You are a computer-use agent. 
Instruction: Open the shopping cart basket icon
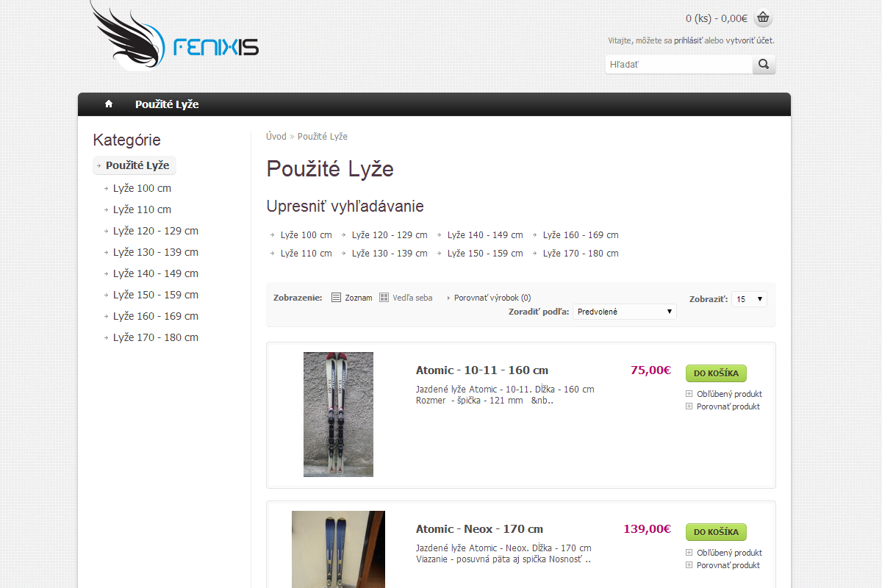pos(763,18)
